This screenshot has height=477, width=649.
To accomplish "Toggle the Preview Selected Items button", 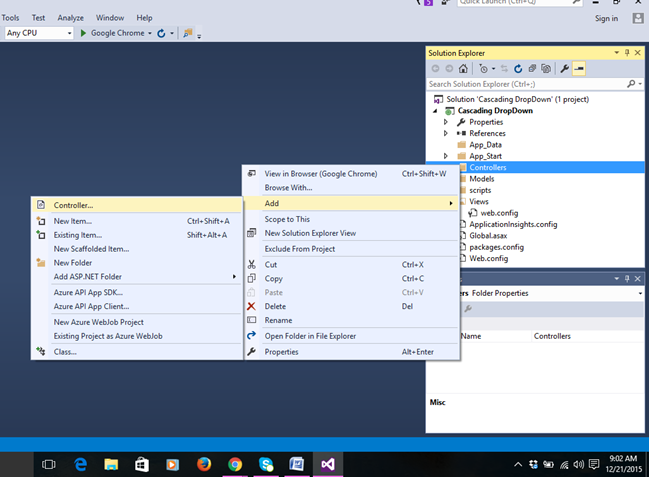I will coord(579,69).
